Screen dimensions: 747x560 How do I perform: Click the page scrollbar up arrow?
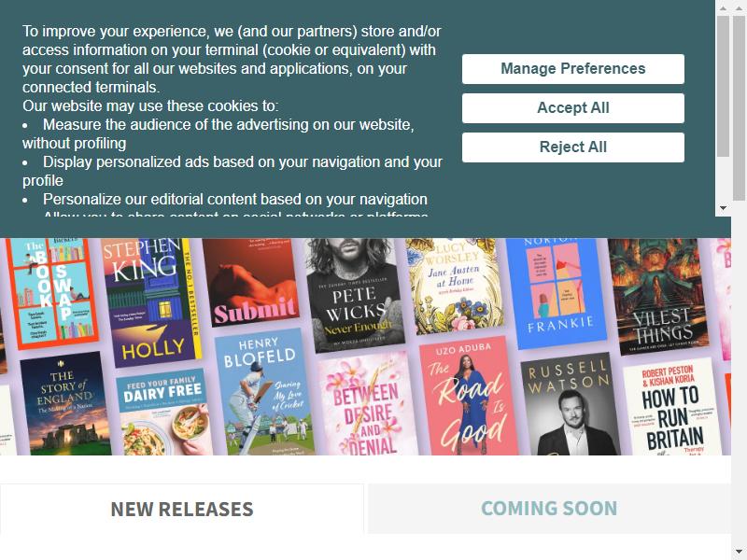[739, 8]
